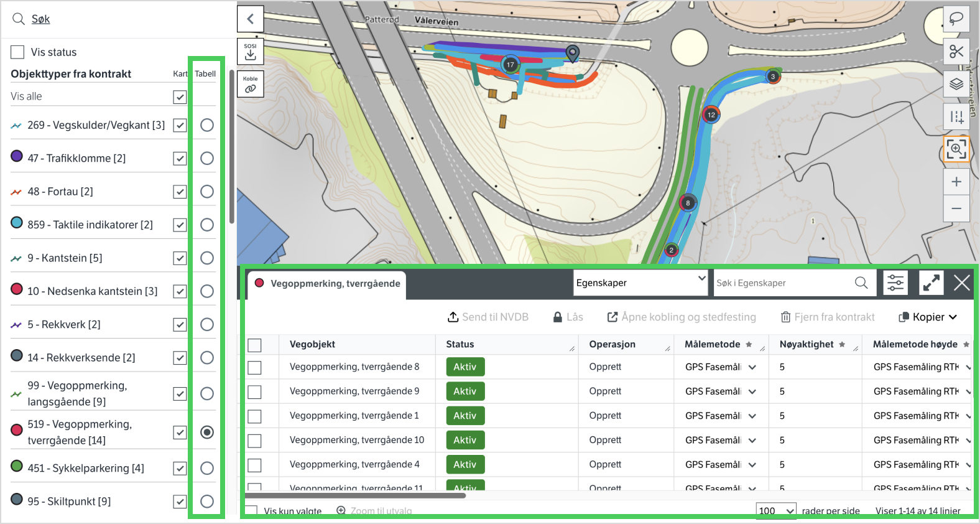Screen dimensions: 980x524
Task: Open rows per side dropdown
Action: (x=775, y=511)
